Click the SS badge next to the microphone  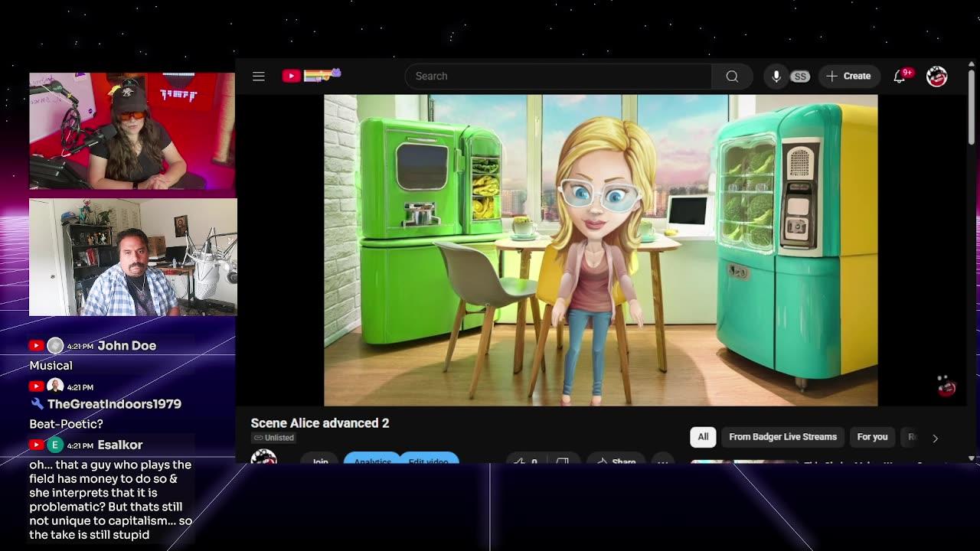coord(800,77)
